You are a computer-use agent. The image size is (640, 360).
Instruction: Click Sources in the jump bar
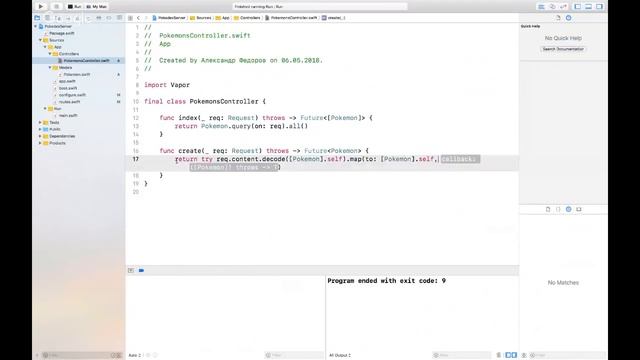201,18
